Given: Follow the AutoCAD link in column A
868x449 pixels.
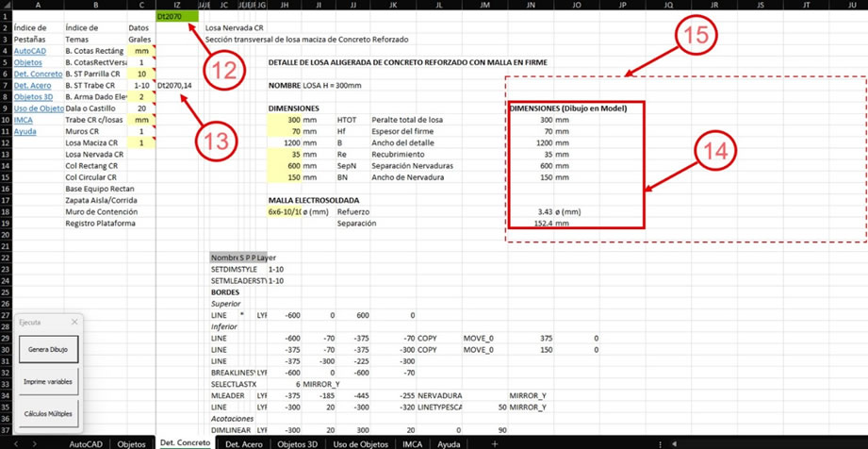Looking at the screenshot, I should (30, 51).
